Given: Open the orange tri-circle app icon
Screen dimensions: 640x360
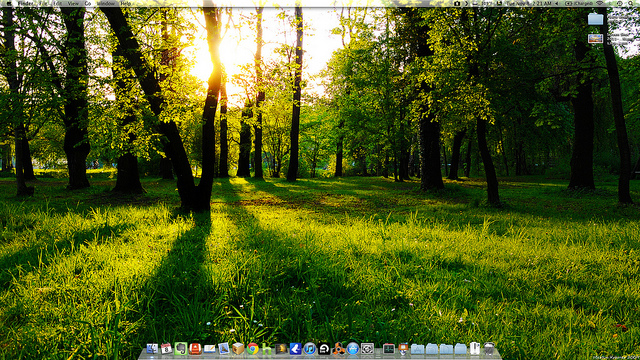Looking at the screenshot, I should click(x=338, y=349).
